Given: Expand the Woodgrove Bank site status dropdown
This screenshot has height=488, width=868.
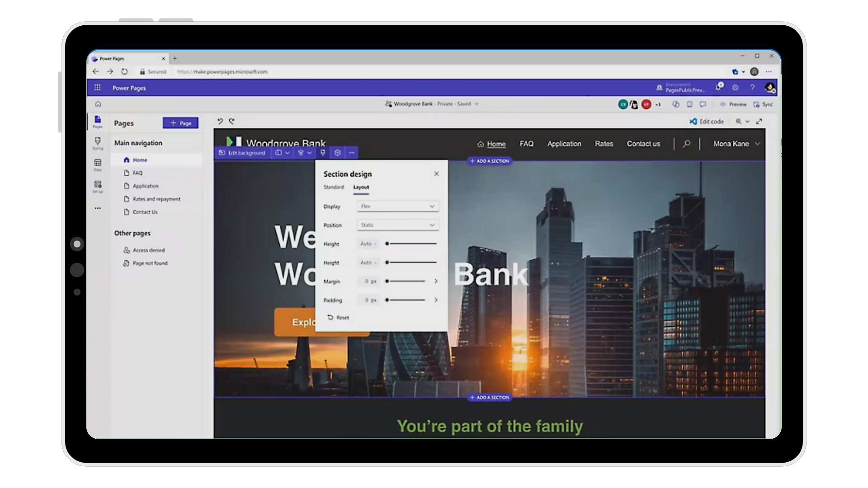Looking at the screenshot, I should 476,104.
